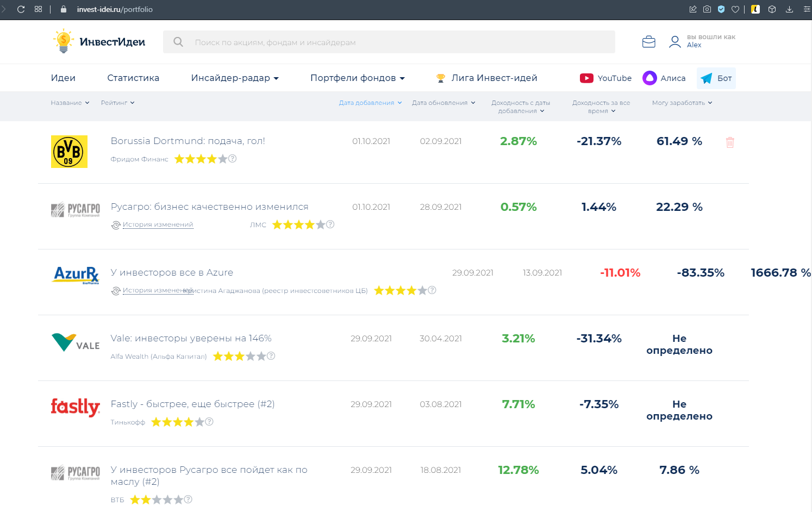Viewport: 812px width, 512px height.
Task: Click the search field for stocks and funds
Action: (x=389, y=42)
